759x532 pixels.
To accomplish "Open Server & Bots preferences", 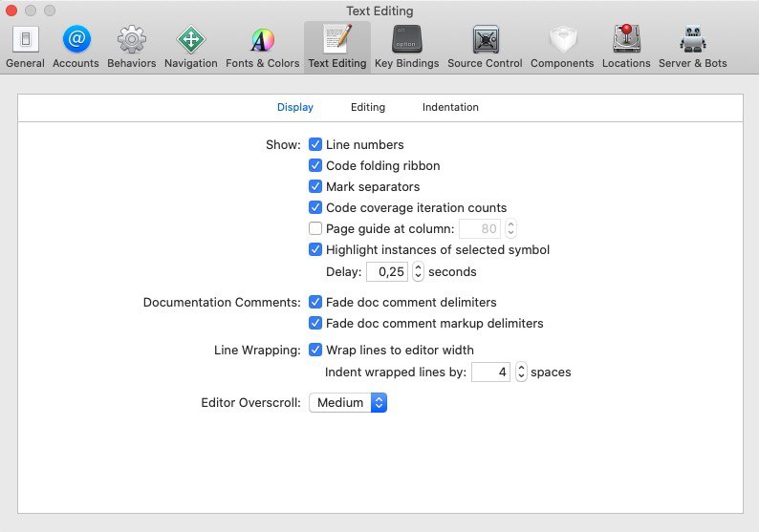I will [x=693, y=48].
